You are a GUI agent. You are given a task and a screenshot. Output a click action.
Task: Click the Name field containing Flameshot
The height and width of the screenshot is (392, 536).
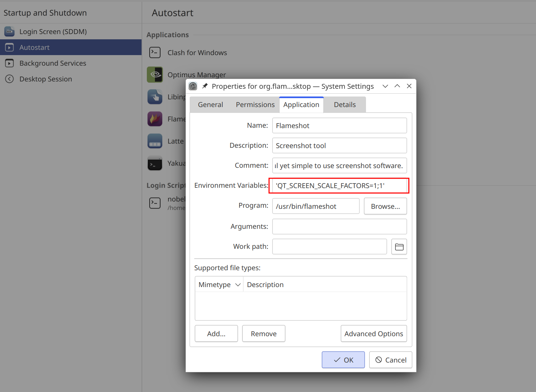(x=340, y=126)
